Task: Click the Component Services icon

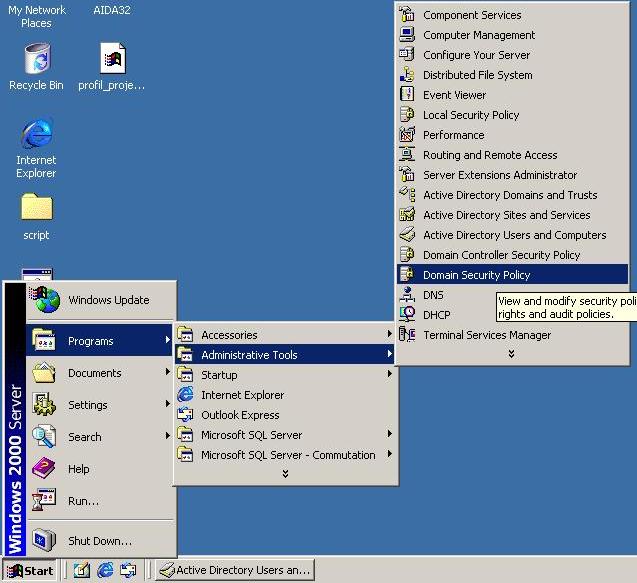Action: (x=407, y=15)
